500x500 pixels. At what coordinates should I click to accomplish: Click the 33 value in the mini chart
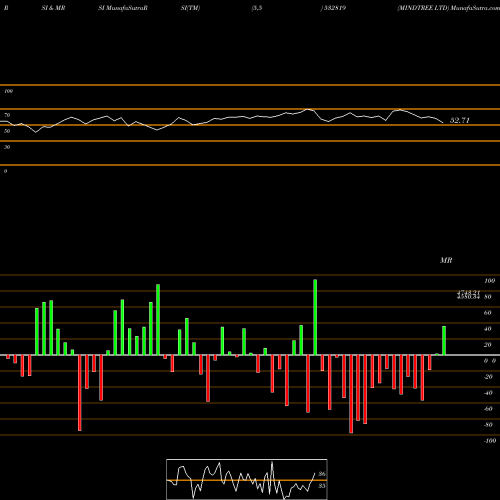pos(322,486)
